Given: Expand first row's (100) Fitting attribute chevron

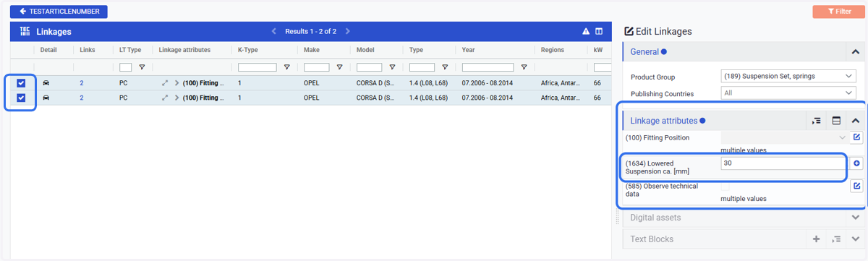Looking at the screenshot, I should [x=176, y=83].
